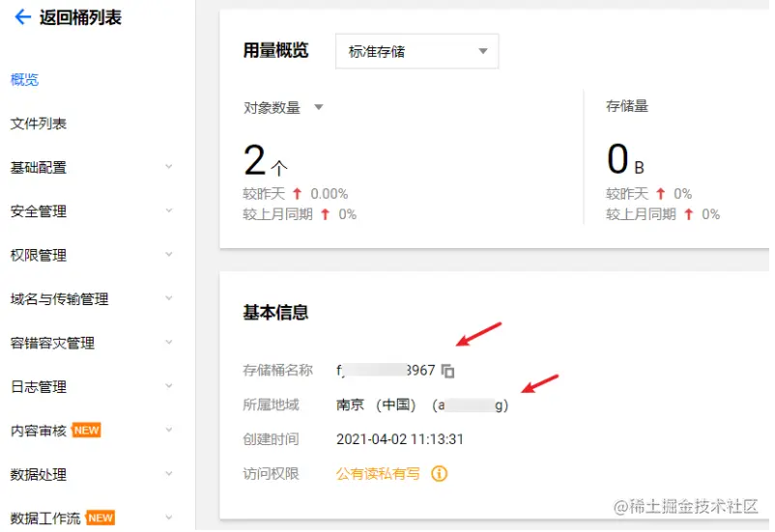Viewport: 775px width, 532px height.
Task: Expand the 基础配置 menu chevron
Action: coord(169,167)
